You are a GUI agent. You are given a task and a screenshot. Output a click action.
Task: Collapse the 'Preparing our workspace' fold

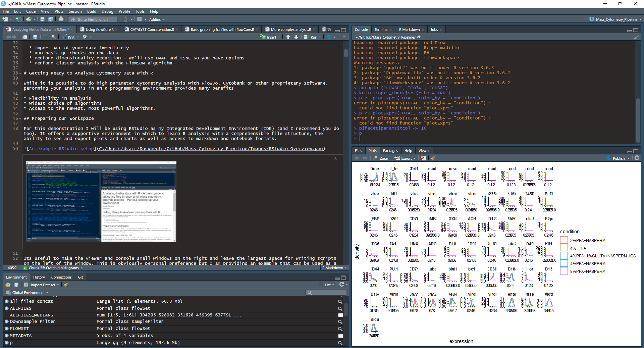[x=20, y=118]
